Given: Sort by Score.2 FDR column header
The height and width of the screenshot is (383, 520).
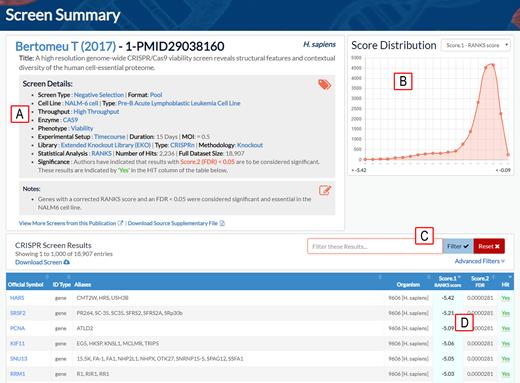Looking at the screenshot, I should point(480,281).
